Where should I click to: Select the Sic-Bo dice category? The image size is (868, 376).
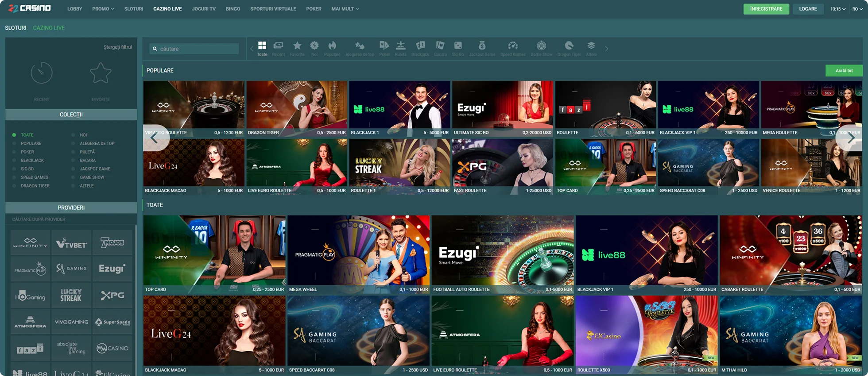tap(458, 49)
